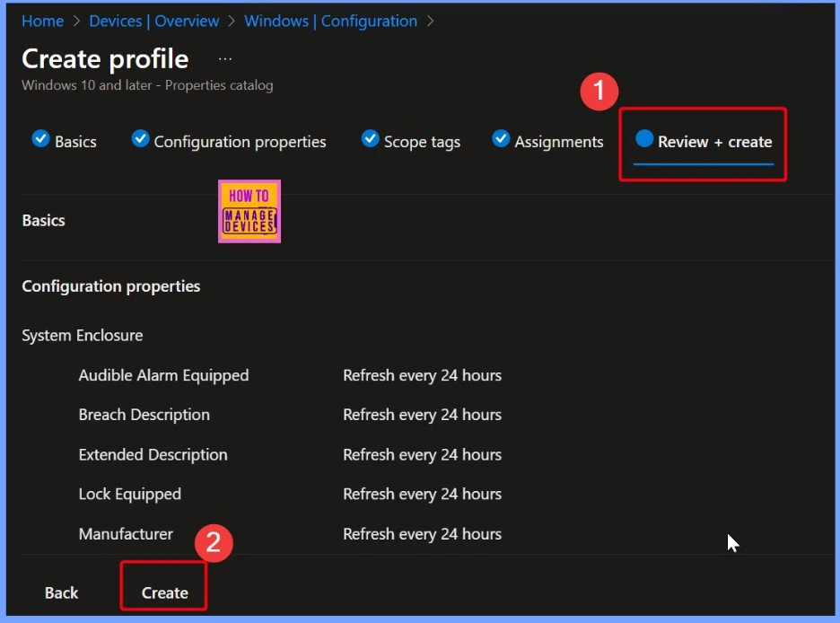The image size is (840, 623).
Task: Click the Create profile page title
Action: click(x=105, y=59)
